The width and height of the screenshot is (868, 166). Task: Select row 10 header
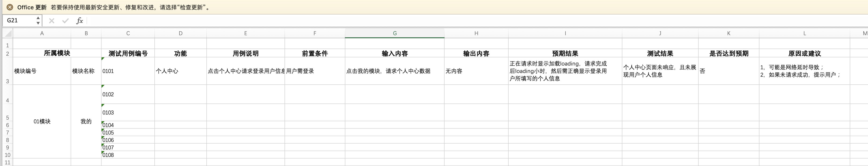[7, 155]
